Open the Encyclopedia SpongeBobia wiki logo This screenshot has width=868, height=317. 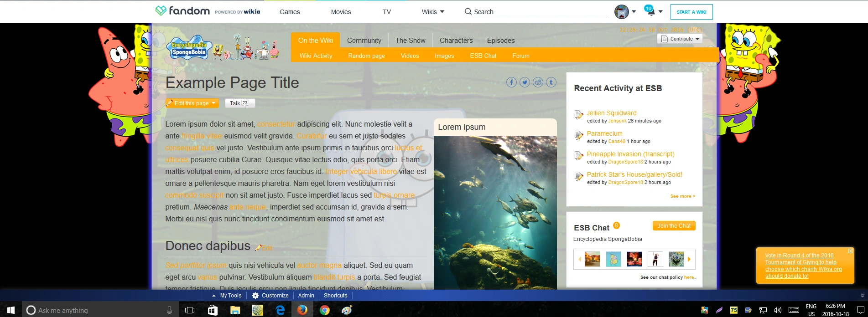click(x=223, y=48)
